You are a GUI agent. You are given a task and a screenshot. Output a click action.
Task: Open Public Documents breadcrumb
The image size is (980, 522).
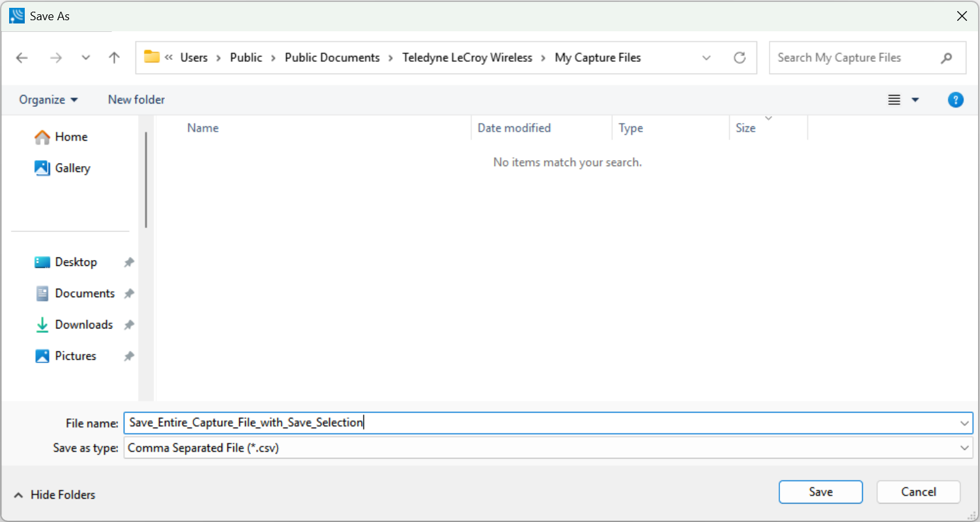(332, 57)
